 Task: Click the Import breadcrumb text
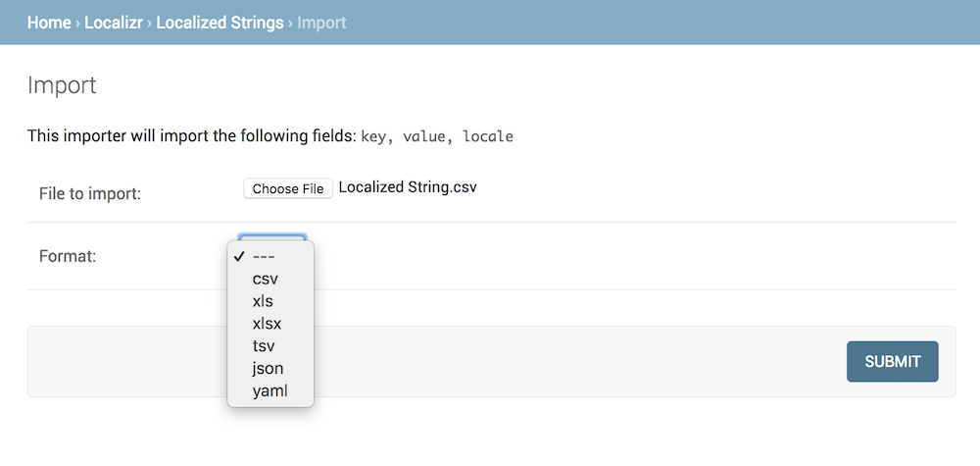(x=321, y=22)
